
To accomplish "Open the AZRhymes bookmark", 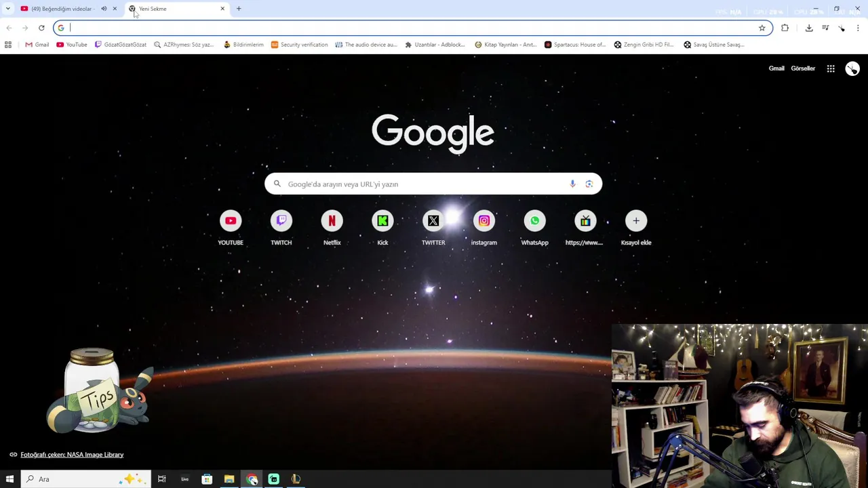I will [184, 45].
